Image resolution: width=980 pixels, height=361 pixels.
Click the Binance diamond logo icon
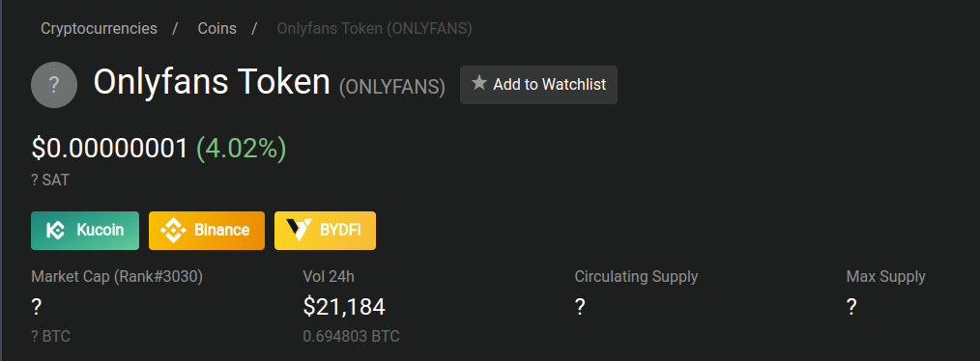point(173,231)
